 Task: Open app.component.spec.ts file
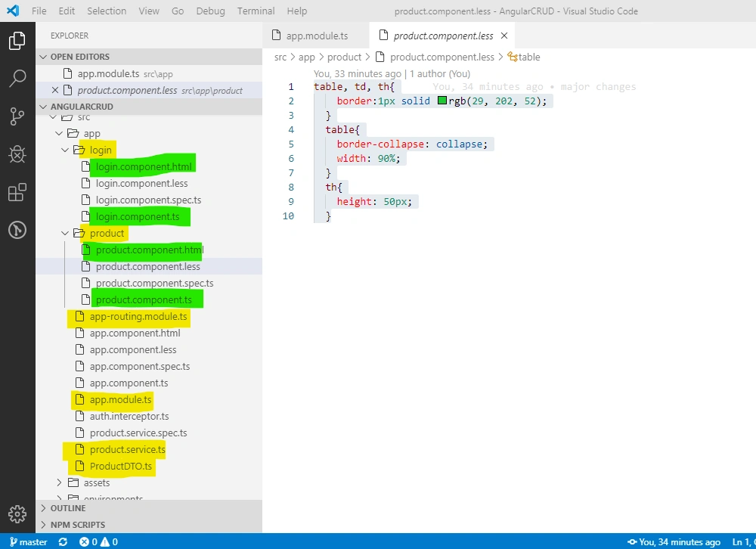coord(150,366)
